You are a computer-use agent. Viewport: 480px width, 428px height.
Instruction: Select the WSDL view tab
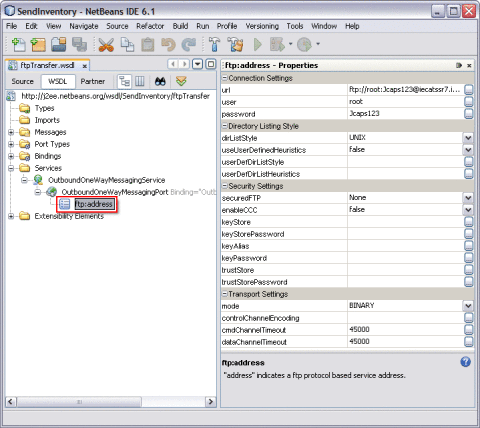click(x=57, y=81)
